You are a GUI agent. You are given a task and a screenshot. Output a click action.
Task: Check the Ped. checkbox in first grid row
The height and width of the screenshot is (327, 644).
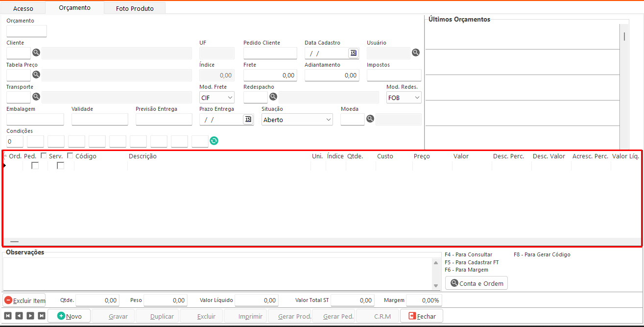[x=35, y=166]
